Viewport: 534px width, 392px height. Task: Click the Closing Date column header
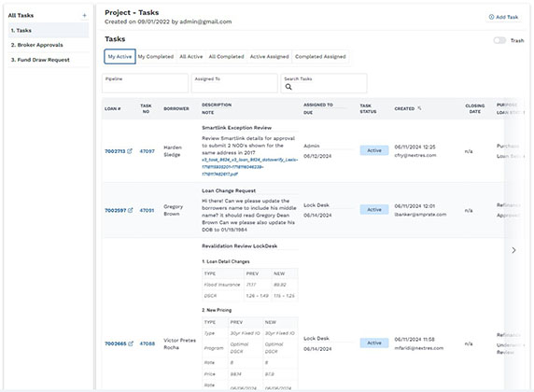click(x=475, y=108)
